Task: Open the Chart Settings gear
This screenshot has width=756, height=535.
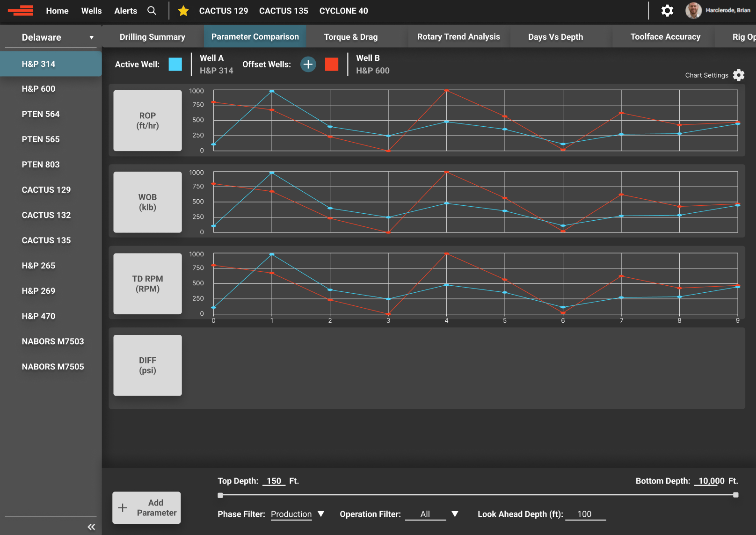Action: pos(738,75)
